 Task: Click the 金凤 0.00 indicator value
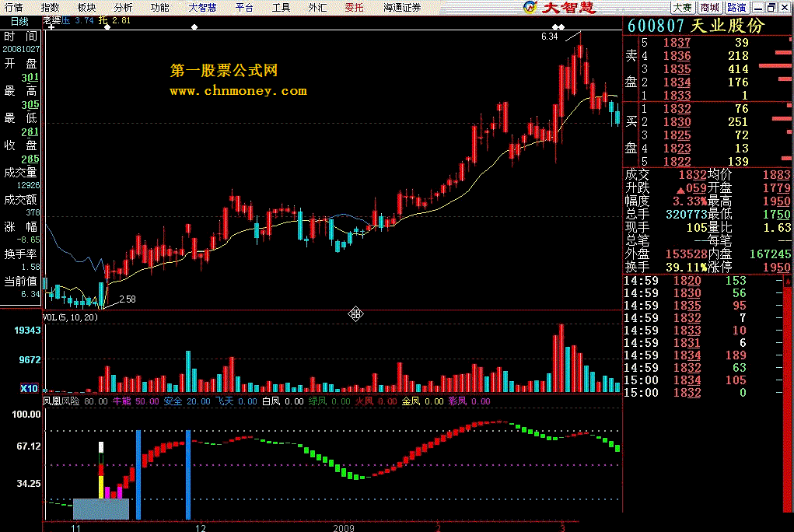423,401
